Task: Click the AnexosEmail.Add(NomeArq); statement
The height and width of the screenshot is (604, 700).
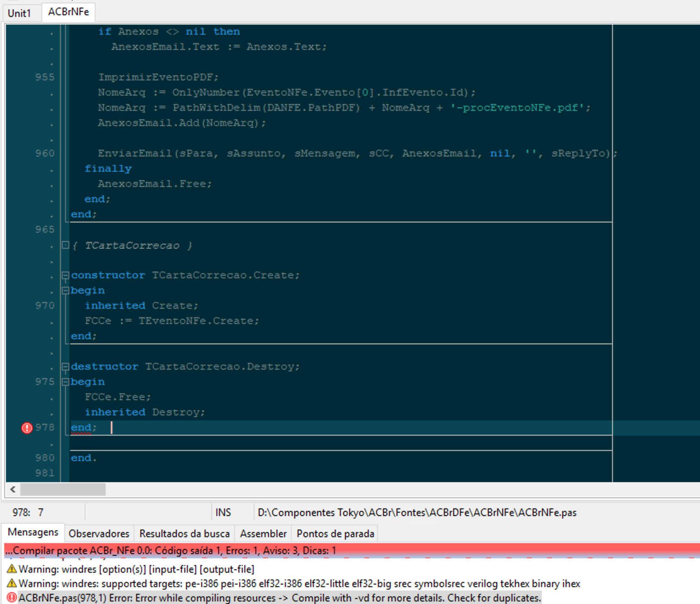Action: point(182,123)
